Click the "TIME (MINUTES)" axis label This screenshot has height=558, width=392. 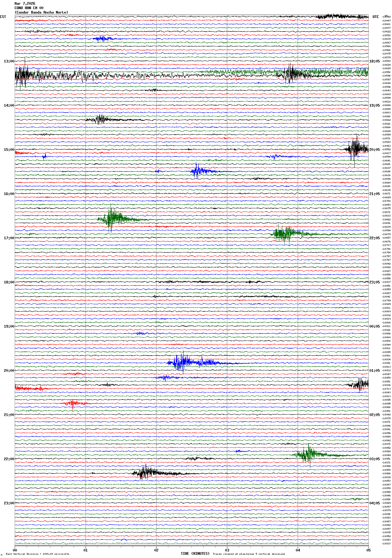click(195, 554)
